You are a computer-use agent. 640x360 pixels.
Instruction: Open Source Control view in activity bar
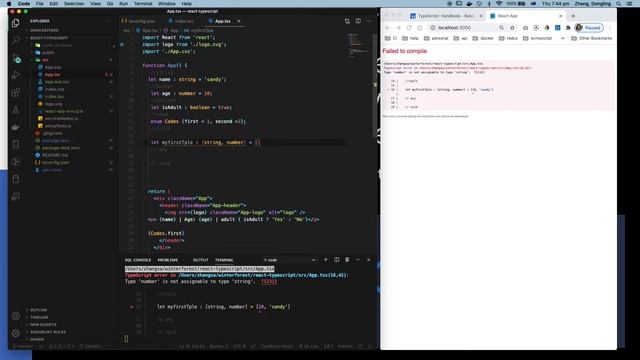(16, 58)
